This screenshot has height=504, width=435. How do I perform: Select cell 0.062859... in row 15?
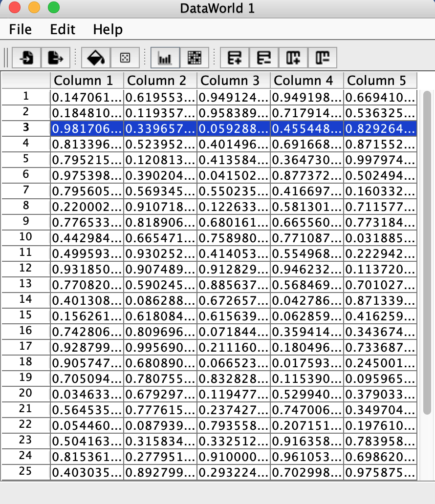(x=307, y=316)
